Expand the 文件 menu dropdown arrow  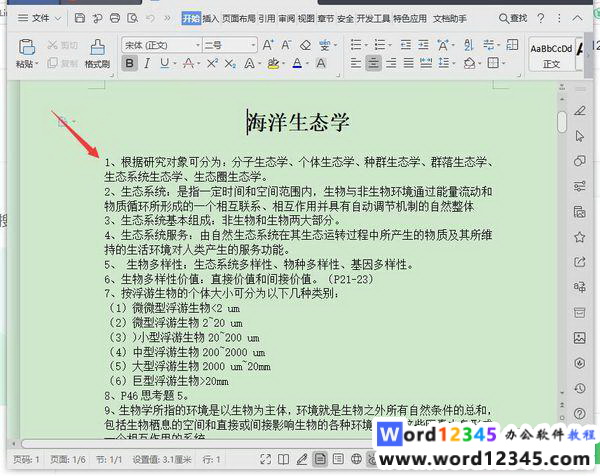(x=58, y=18)
